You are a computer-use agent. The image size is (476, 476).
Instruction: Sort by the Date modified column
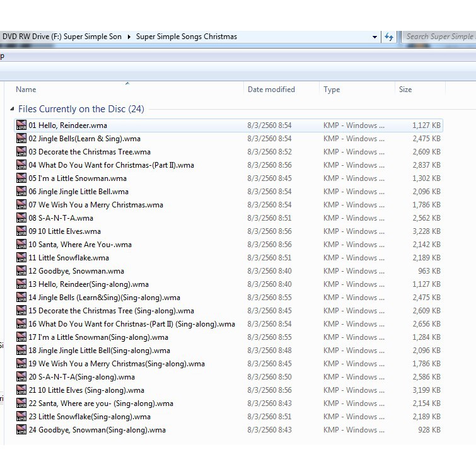271,90
